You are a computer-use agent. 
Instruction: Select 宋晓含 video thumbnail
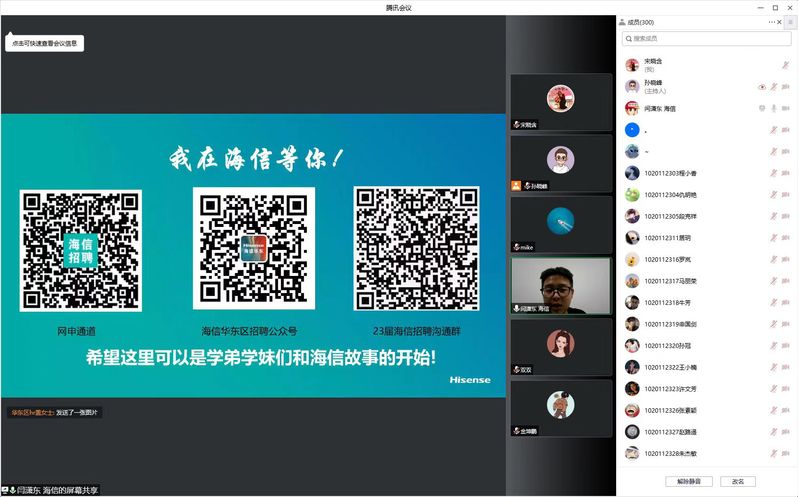point(560,100)
